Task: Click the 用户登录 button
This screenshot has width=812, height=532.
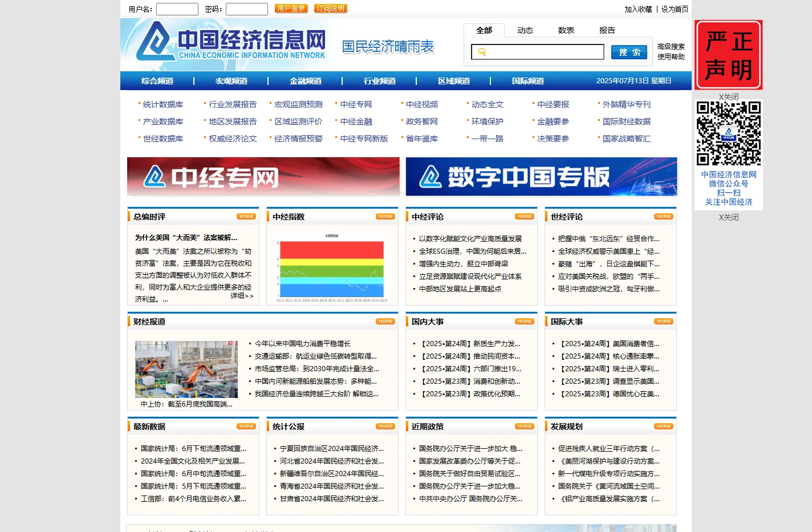Action: 291,9
